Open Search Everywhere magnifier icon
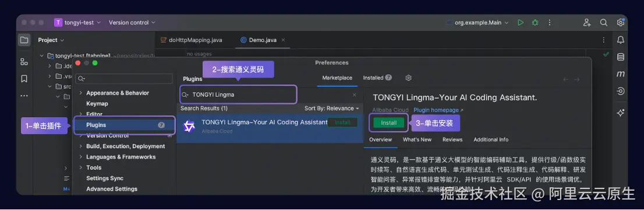This screenshot has width=644, height=210. coord(603,23)
